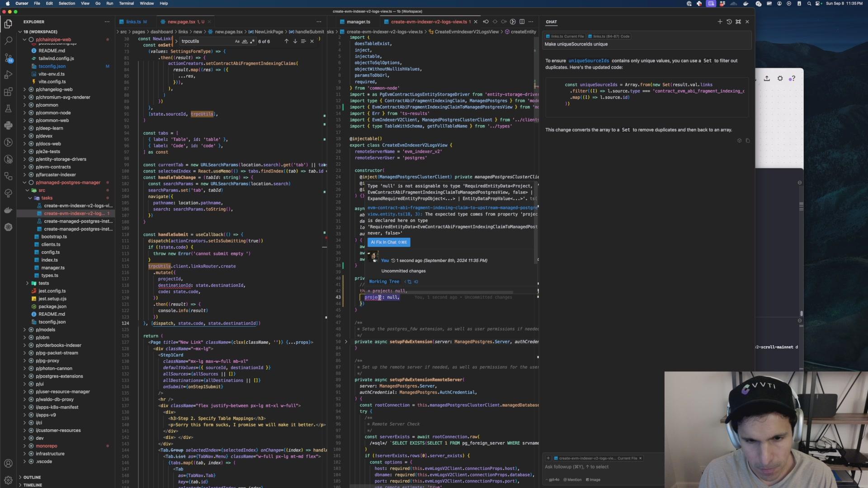Toggle Match Whole Word in find widget
Viewport: 868px width, 488px height.
point(245,41)
